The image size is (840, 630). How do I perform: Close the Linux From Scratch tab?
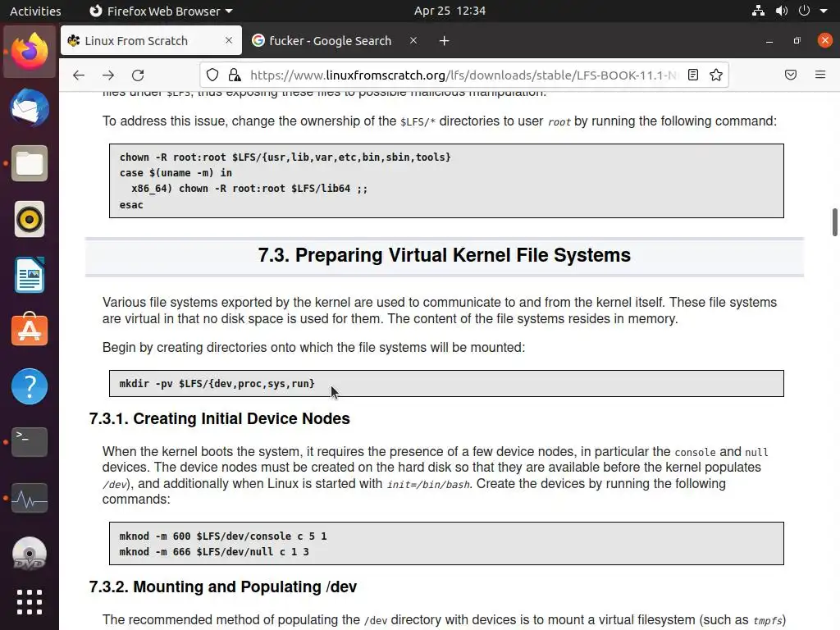point(229,40)
